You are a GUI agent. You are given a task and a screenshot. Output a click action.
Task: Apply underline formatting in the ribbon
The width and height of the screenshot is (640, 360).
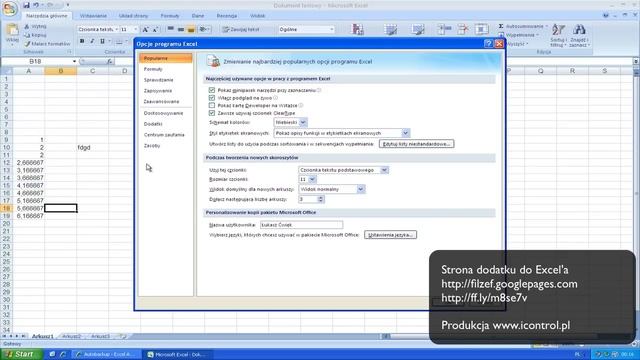tap(102, 41)
